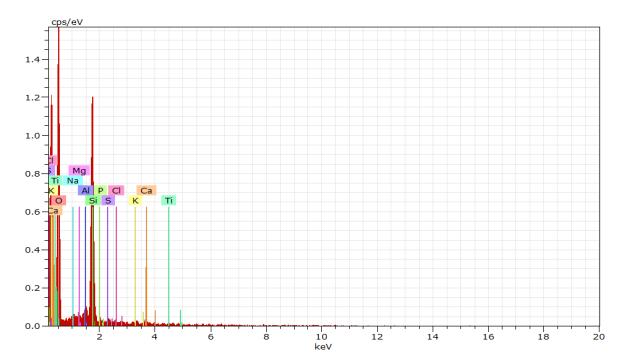The height and width of the screenshot is (364, 621).
Task: Click the keV axis title
Action: pos(323,347)
